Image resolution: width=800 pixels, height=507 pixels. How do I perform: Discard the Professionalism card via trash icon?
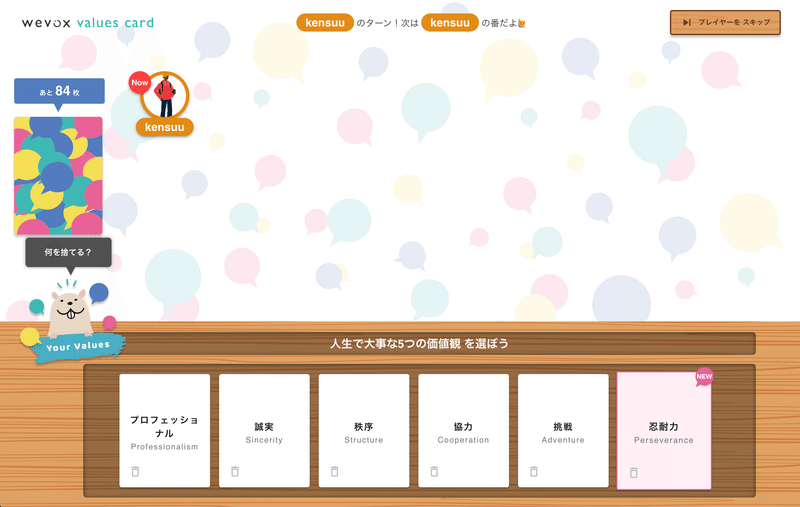[x=135, y=472]
